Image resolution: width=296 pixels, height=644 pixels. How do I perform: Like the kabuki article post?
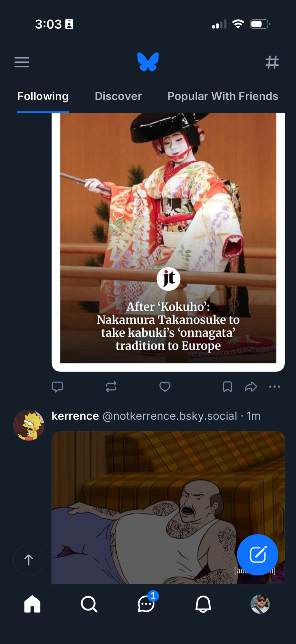(165, 386)
